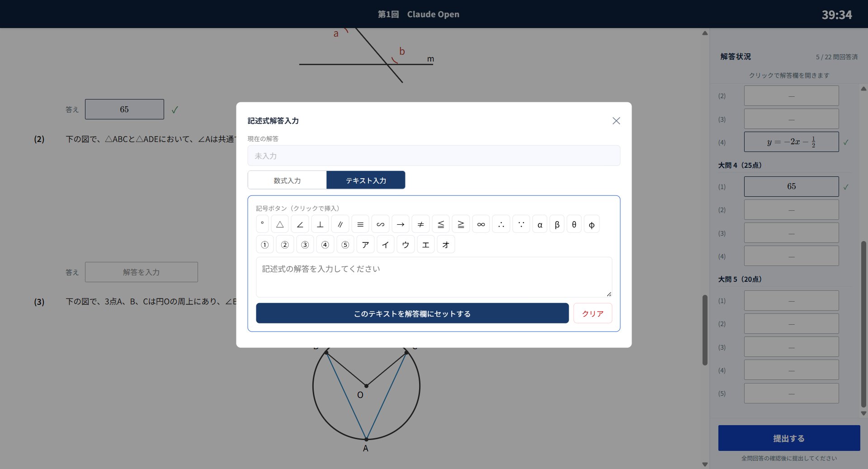Click the main page scrollbar up arrow
868x469 pixels.
pyautogui.click(x=705, y=33)
